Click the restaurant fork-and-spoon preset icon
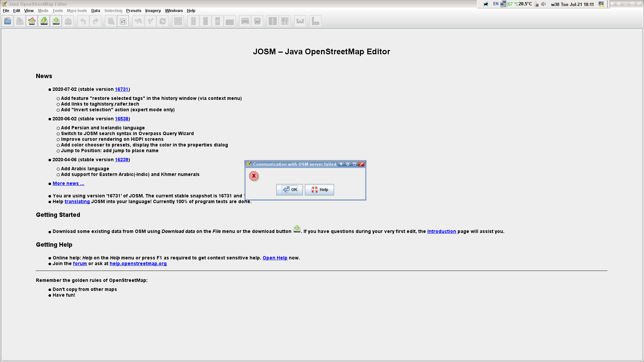 click(285, 21)
